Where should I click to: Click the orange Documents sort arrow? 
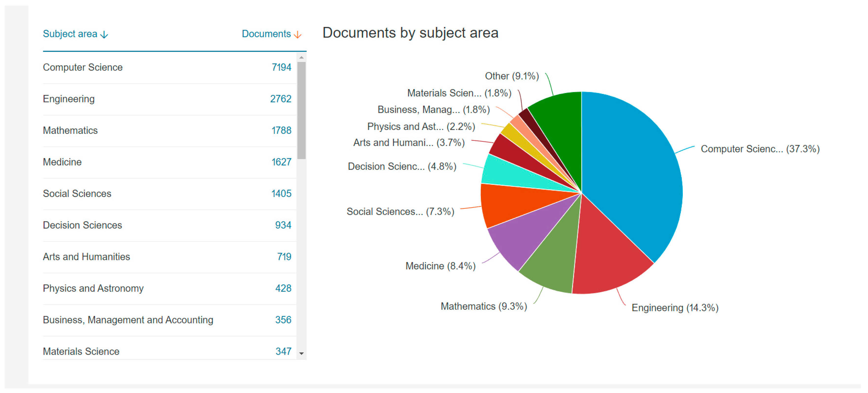click(x=297, y=35)
